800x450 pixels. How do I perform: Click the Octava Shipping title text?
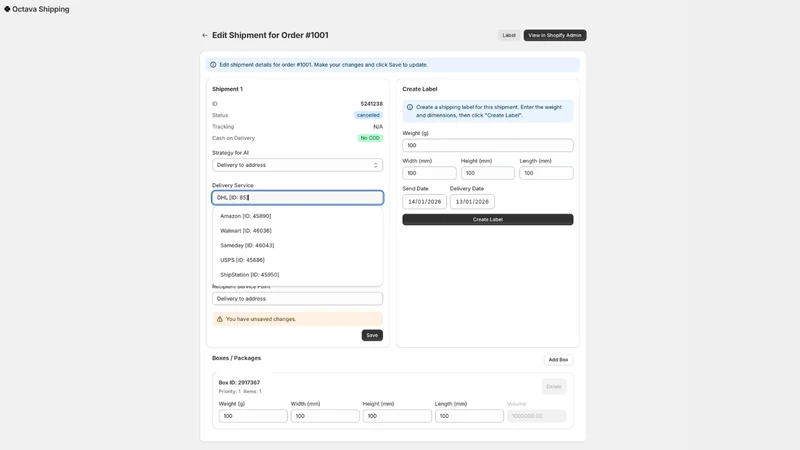pos(41,9)
